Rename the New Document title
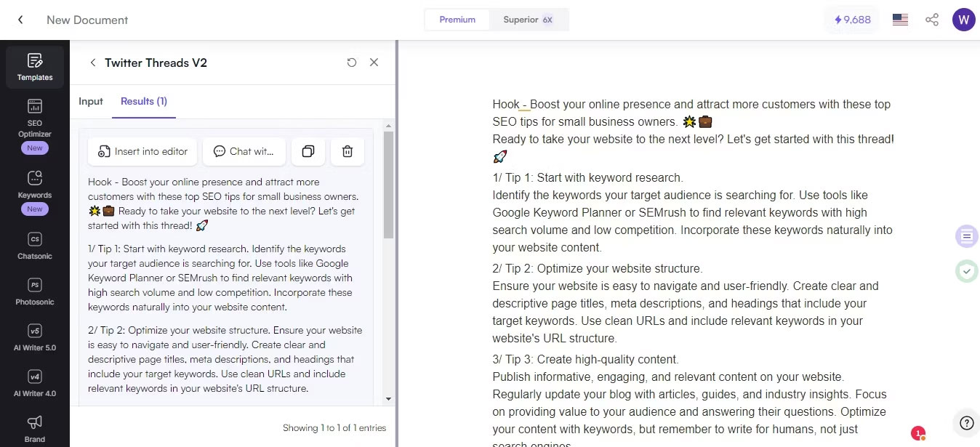Viewport: 980px width, 447px height. (87, 20)
